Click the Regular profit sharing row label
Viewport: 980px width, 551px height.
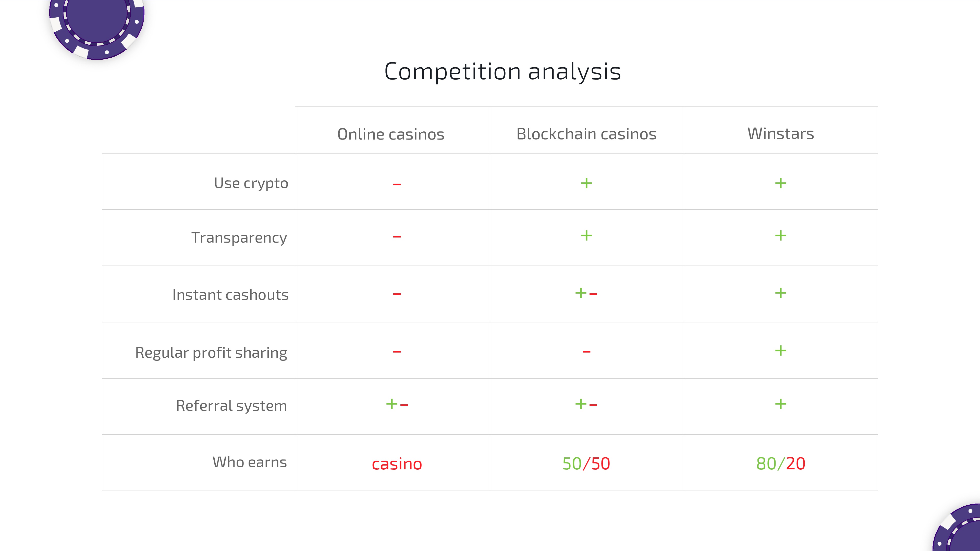(x=211, y=353)
